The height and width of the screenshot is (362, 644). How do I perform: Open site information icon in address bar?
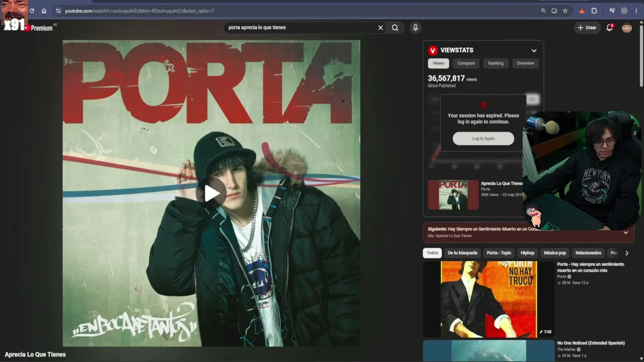(58, 11)
